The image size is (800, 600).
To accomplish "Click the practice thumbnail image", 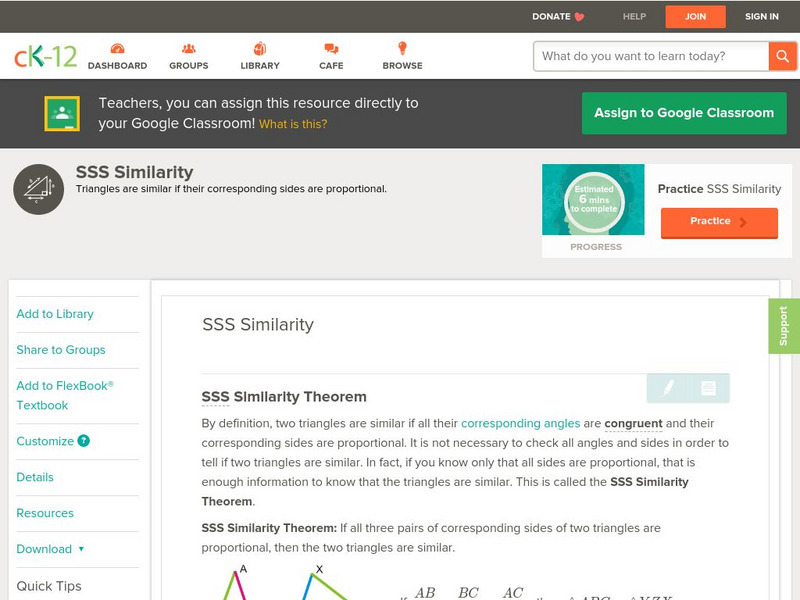I will pos(593,199).
